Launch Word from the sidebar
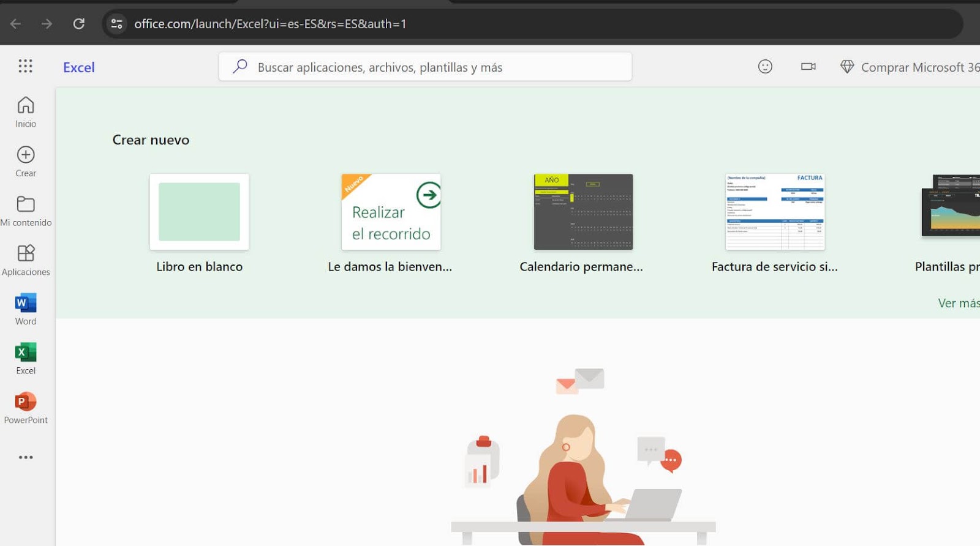The height and width of the screenshot is (546, 980). coord(26,309)
